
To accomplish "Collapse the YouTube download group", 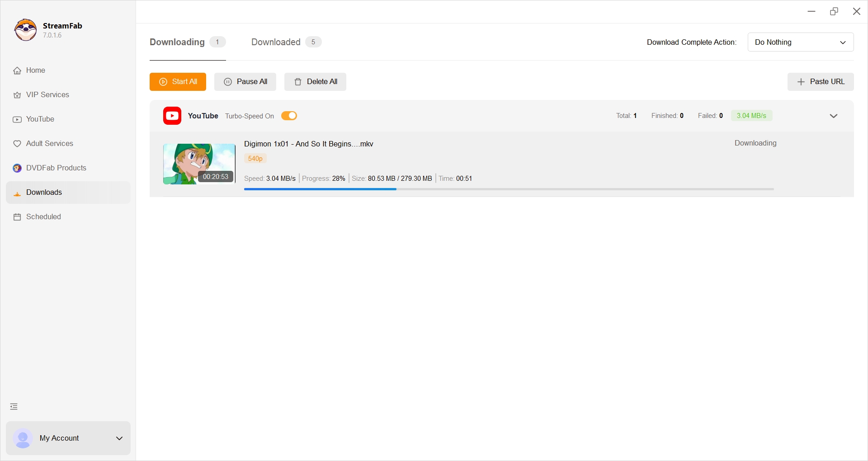I will [834, 116].
